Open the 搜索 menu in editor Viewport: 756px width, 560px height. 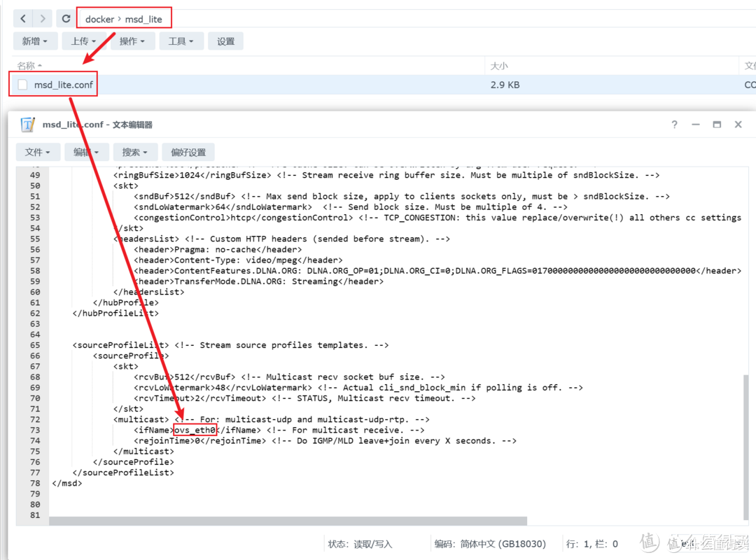tap(134, 152)
